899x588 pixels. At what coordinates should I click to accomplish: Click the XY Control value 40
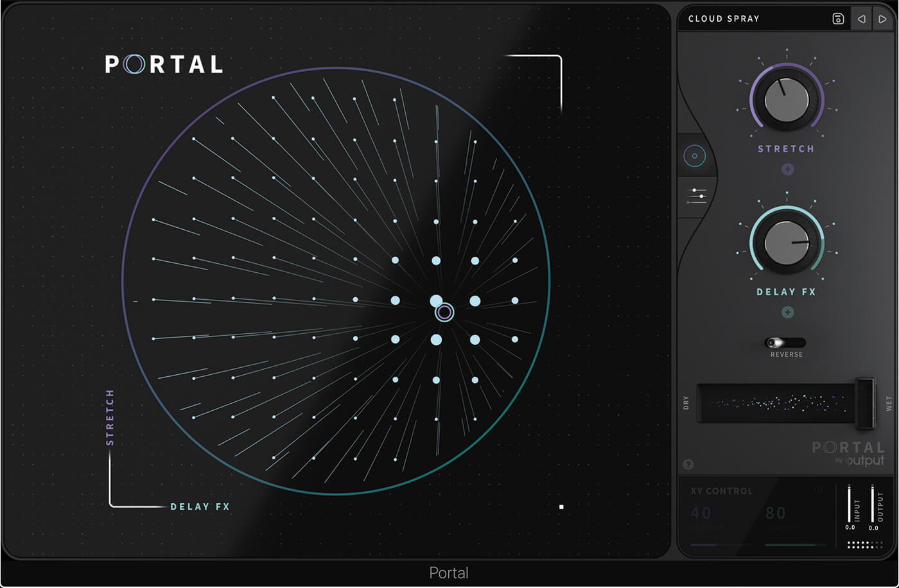coord(701,513)
